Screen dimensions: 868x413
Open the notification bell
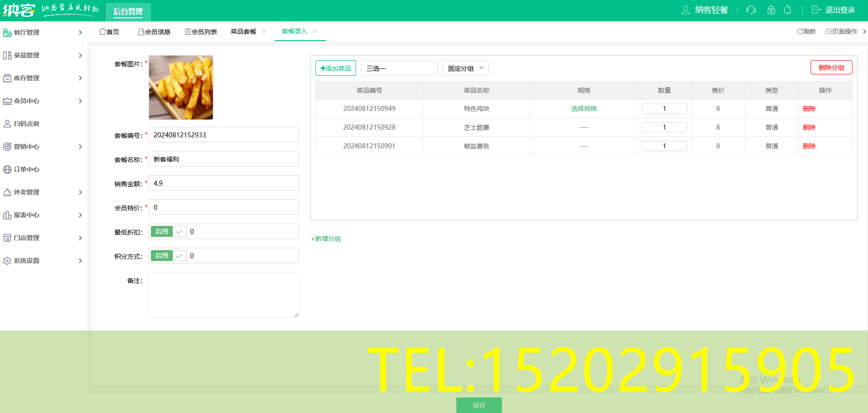point(787,10)
